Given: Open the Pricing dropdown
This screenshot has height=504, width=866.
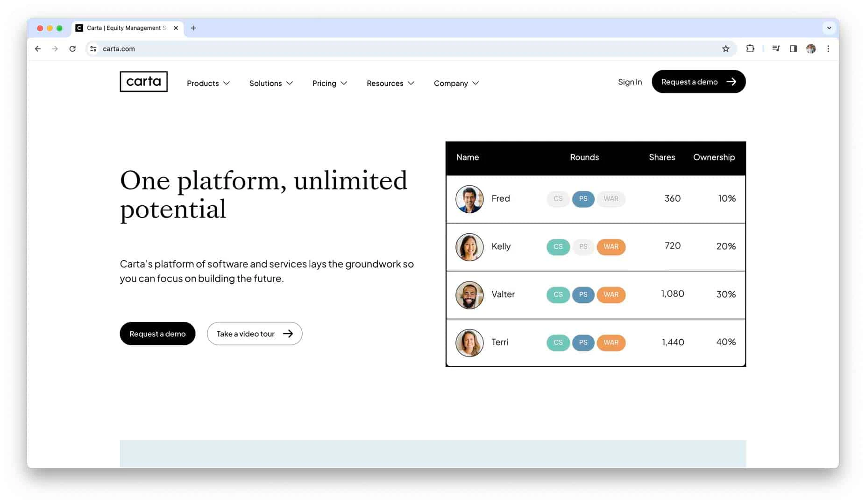Looking at the screenshot, I should 329,83.
